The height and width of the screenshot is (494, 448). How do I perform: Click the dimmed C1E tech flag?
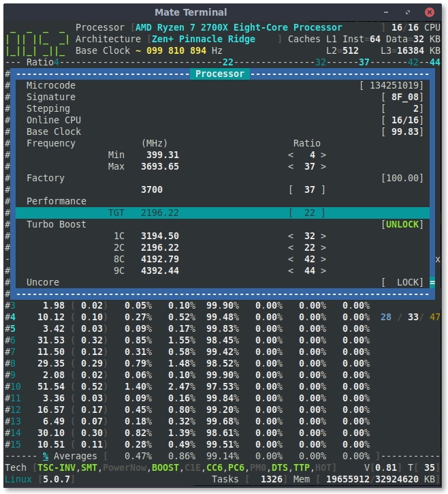point(193,467)
